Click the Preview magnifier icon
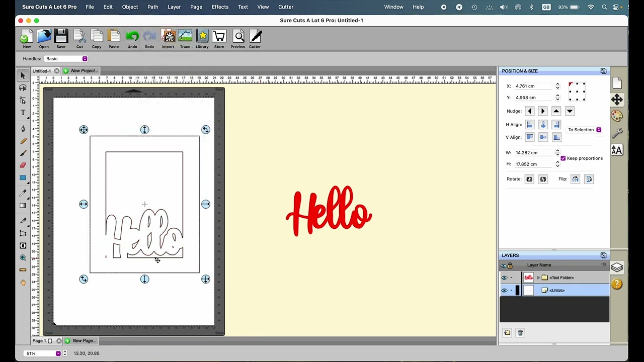The height and width of the screenshot is (362, 644). pos(238,39)
